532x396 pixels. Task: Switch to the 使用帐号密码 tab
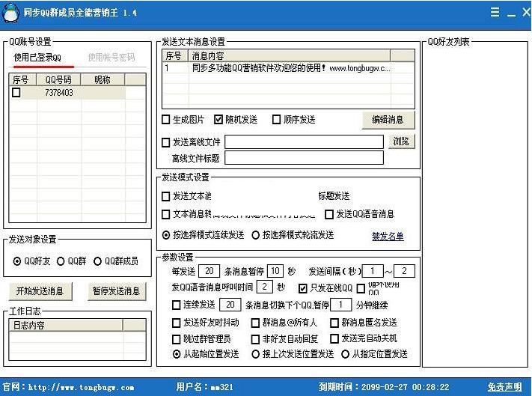click(111, 58)
